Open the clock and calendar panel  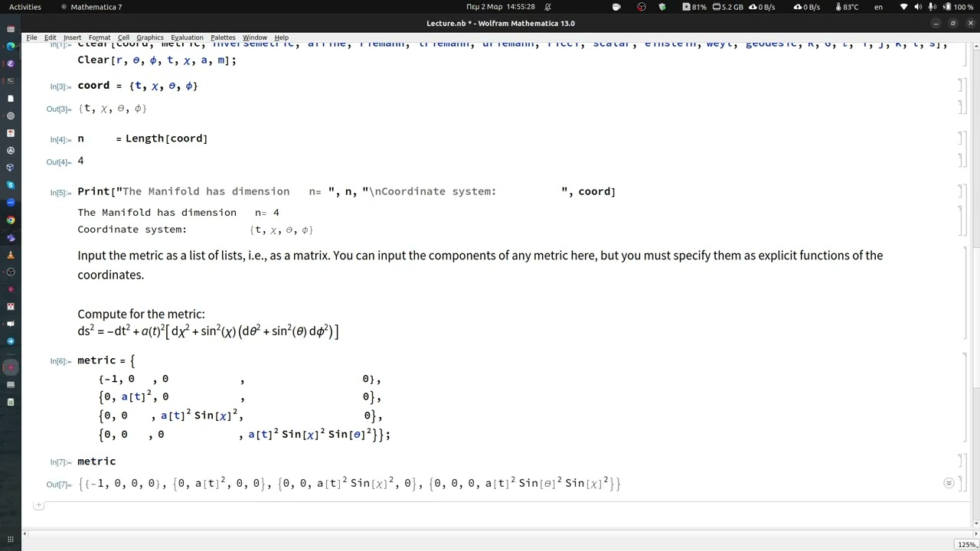coord(500,7)
